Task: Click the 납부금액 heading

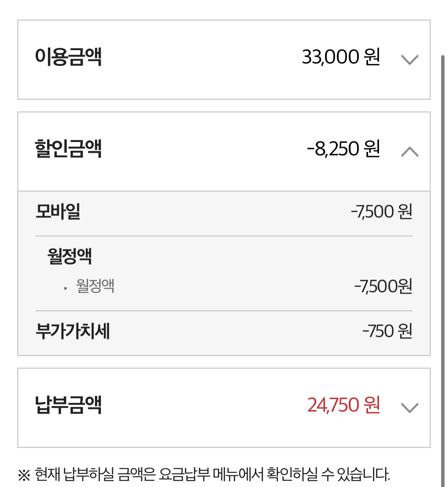Action: [68, 405]
